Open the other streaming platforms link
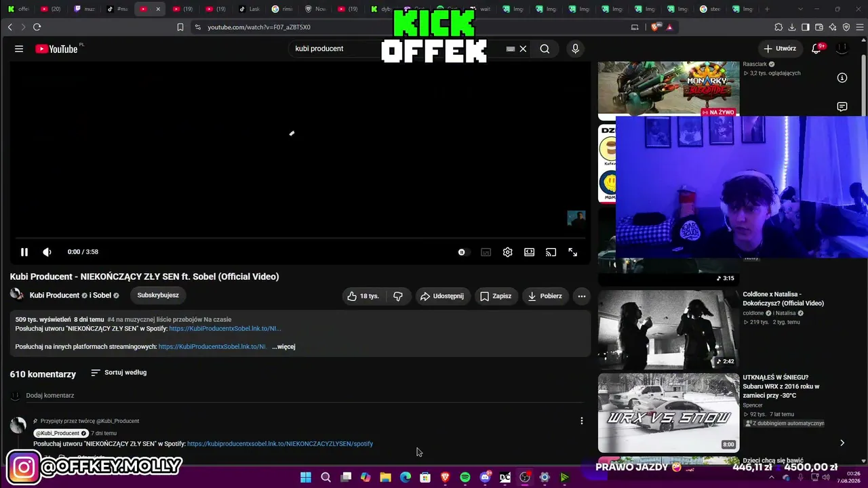This screenshot has height=488, width=868. point(212,347)
